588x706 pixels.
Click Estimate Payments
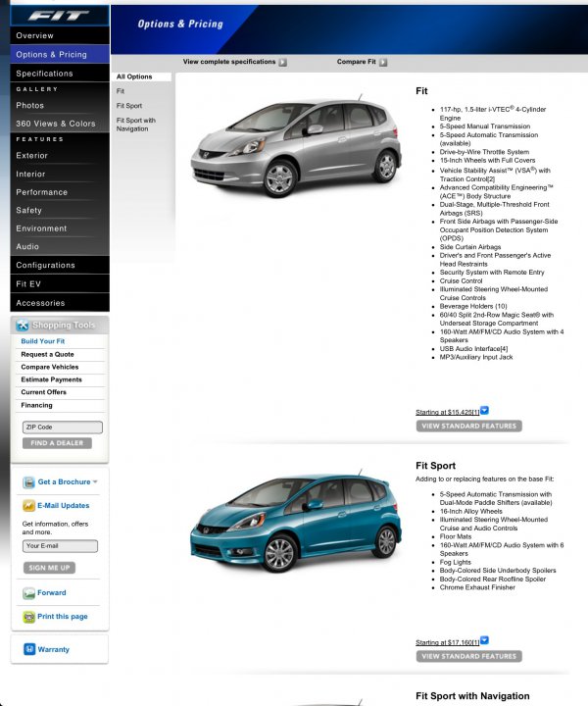(51, 379)
